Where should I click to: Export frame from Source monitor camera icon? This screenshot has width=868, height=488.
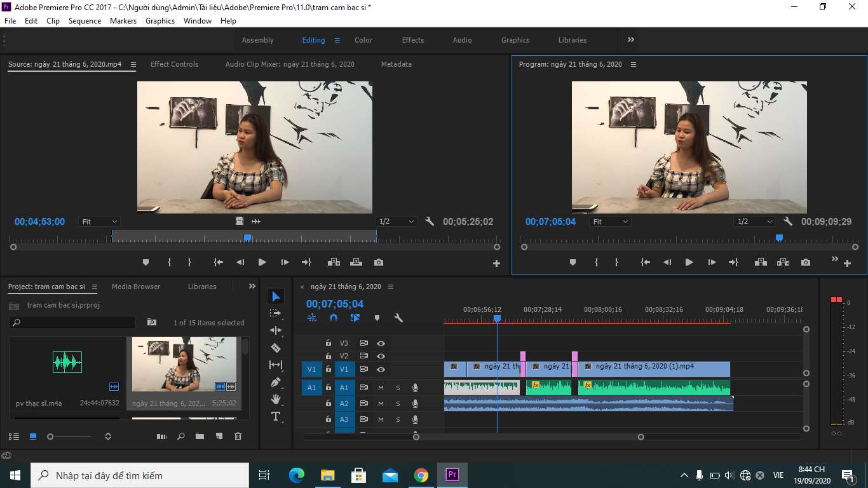[x=379, y=262]
